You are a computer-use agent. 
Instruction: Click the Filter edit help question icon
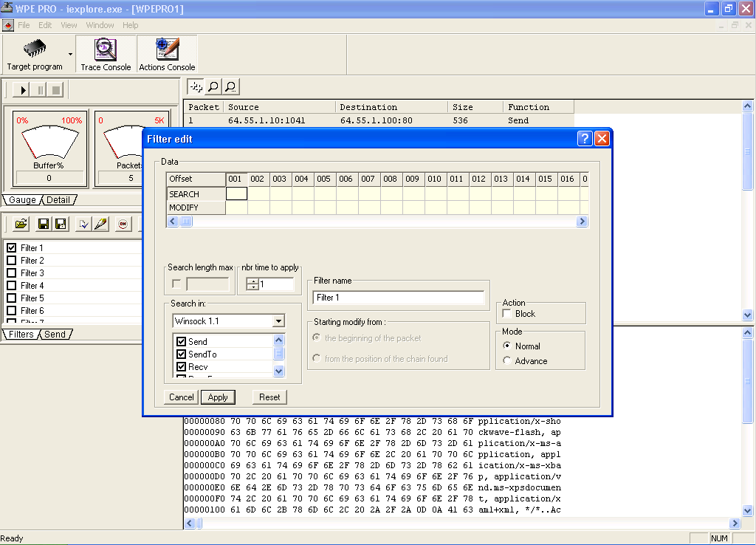pyautogui.click(x=585, y=139)
